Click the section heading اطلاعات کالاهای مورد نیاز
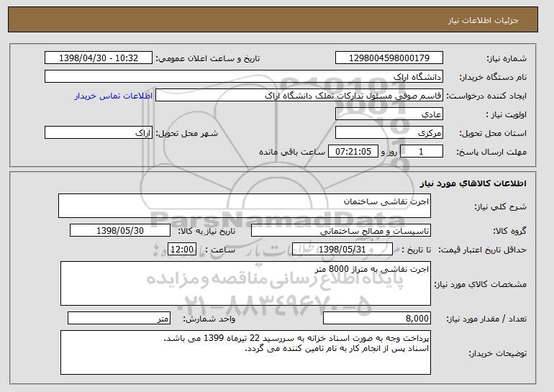 click(x=473, y=183)
